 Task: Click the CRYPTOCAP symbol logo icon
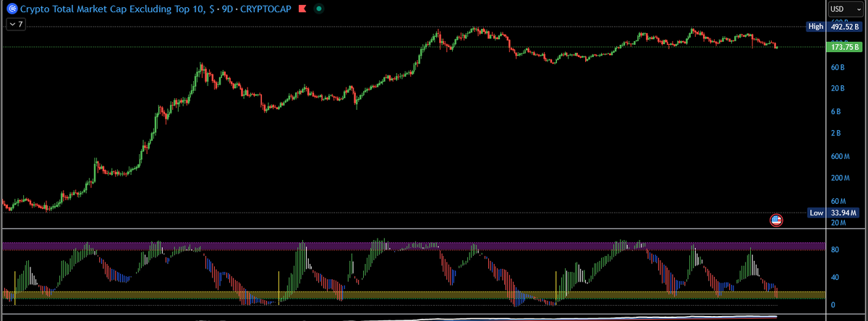(12, 9)
